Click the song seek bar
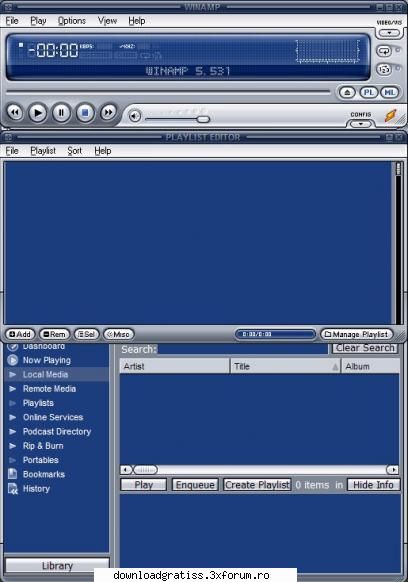The height and width of the screenshot is (582, 408). pyautogui.click(x=168, y=91)
